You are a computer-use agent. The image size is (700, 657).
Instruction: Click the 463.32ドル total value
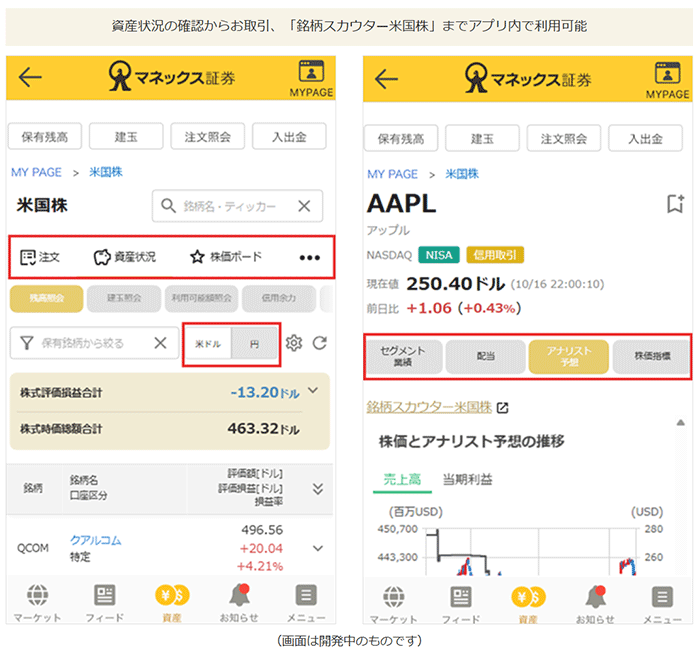[x=263, y=428]
